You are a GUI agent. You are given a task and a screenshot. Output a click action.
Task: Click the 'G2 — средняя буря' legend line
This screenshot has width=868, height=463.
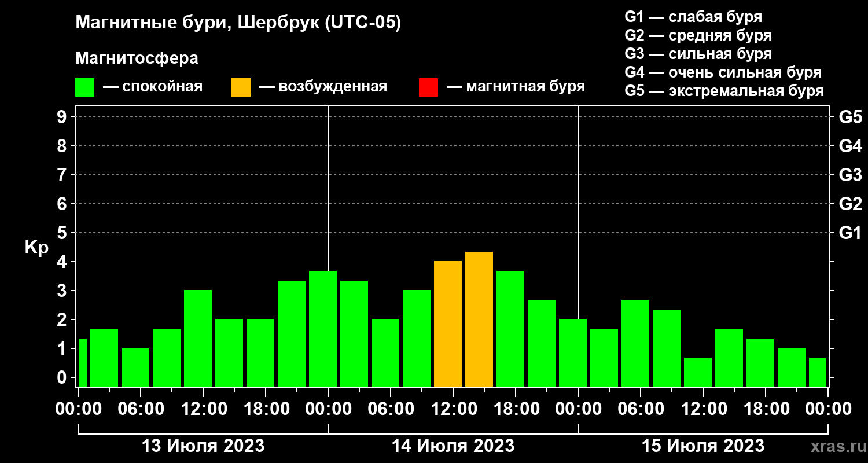698,35
